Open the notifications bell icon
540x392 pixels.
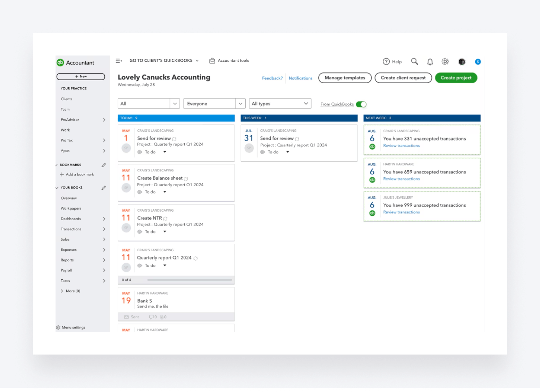click(x=430, y=62)
